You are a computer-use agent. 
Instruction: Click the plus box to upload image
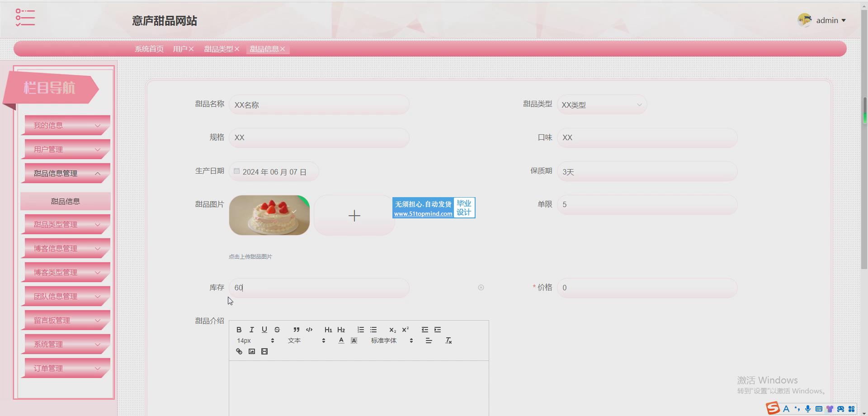click(x=354, y=215)
